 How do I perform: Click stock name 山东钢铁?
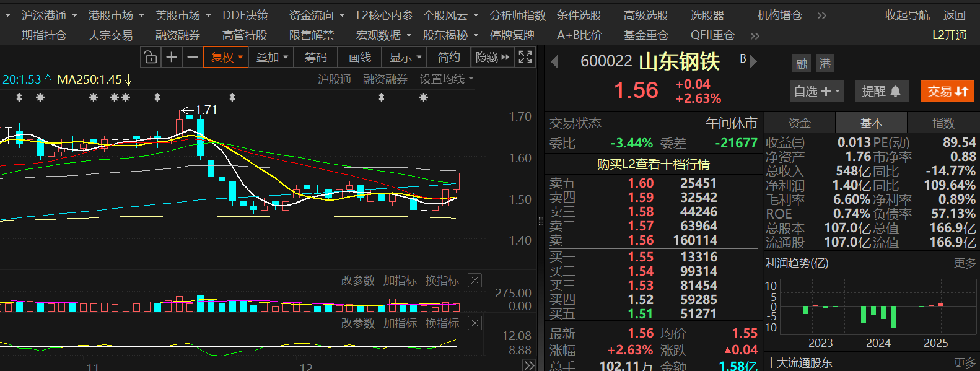point(679,61)
